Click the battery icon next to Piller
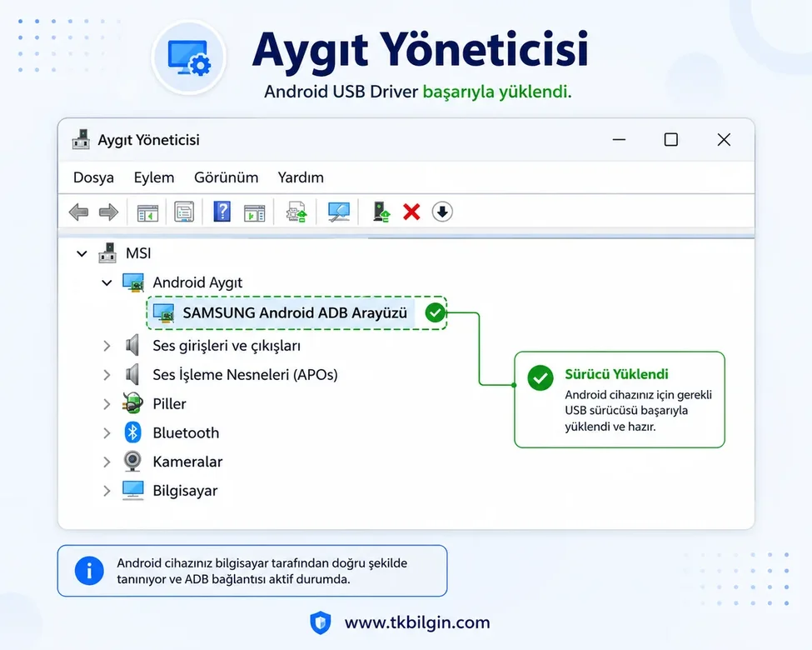The image size is (812, 650). tap(132, 403)
